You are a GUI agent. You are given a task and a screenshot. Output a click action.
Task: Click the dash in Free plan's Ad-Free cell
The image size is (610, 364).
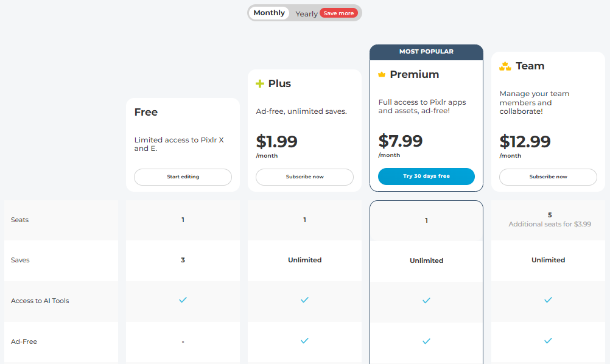coord(183,341)
